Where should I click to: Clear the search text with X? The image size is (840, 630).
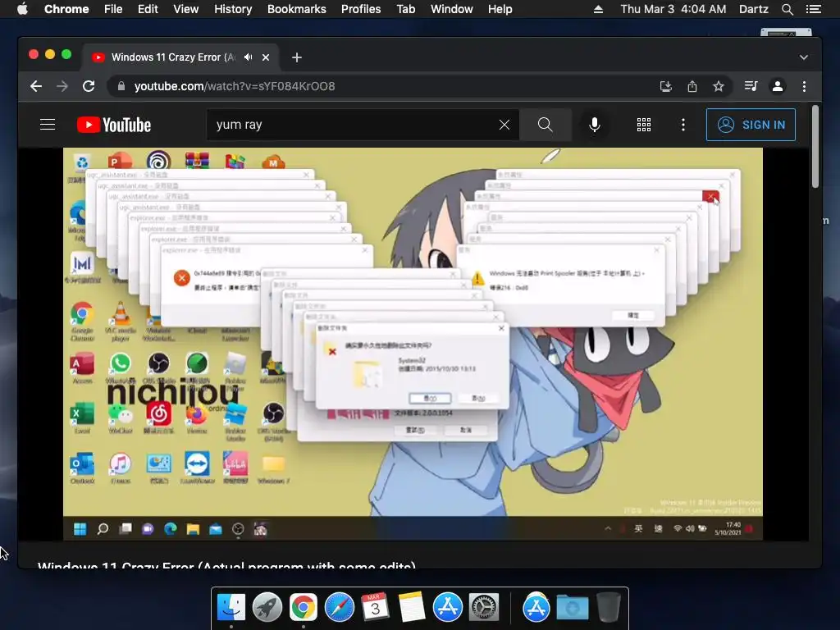click(504, 125)
